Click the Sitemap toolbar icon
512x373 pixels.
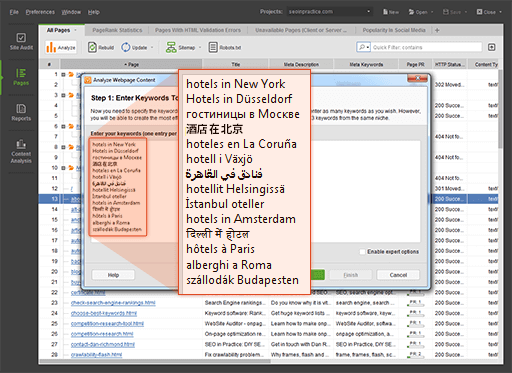171,47
